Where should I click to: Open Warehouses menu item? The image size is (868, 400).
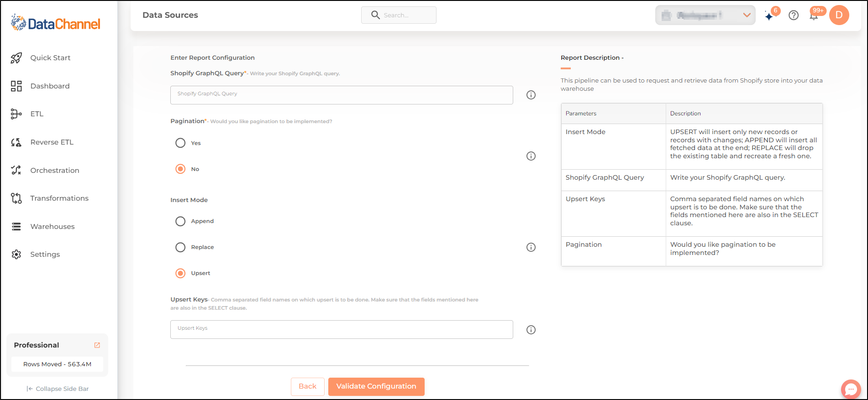tap(53, 227)
